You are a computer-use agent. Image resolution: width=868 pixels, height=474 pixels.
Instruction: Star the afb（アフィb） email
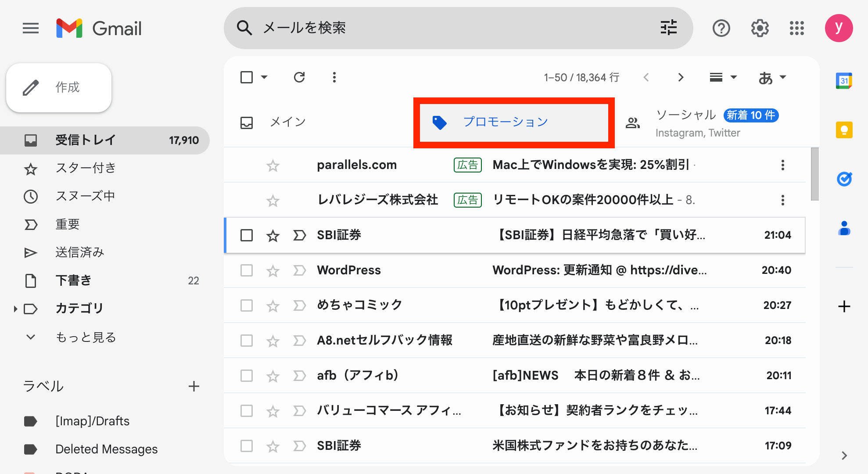tap(273, 376)
